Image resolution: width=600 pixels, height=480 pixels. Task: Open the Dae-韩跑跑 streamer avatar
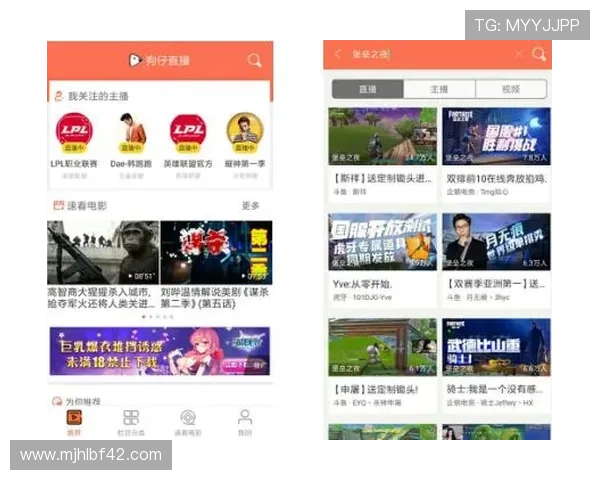pyautogui.click(x=131, y=132)
